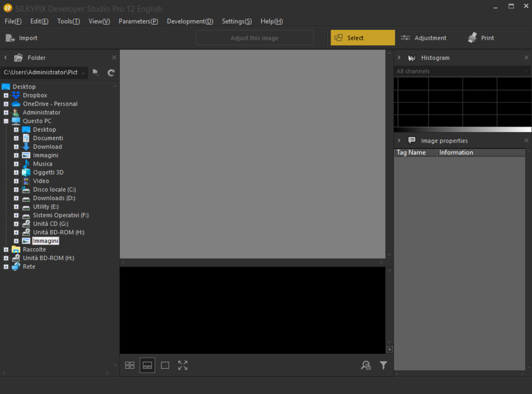Switch to thumbnail grid view

pos(130,365)
